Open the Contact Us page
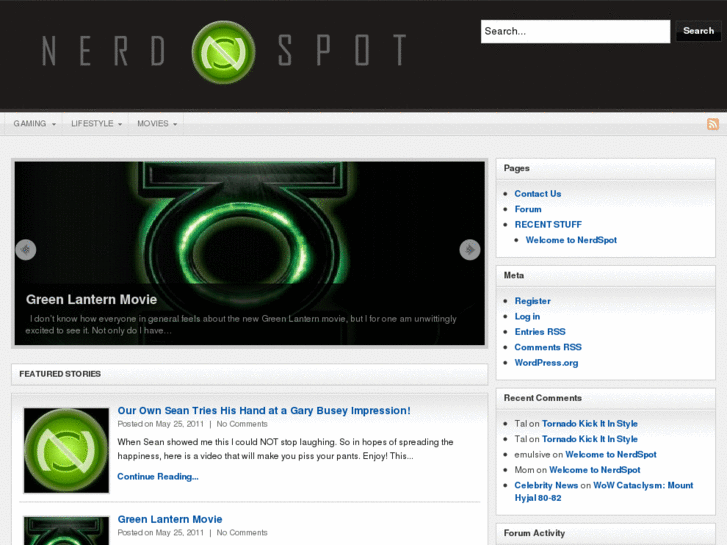The image size is (727, 545). pyautogui.click(x=538, y=194)
